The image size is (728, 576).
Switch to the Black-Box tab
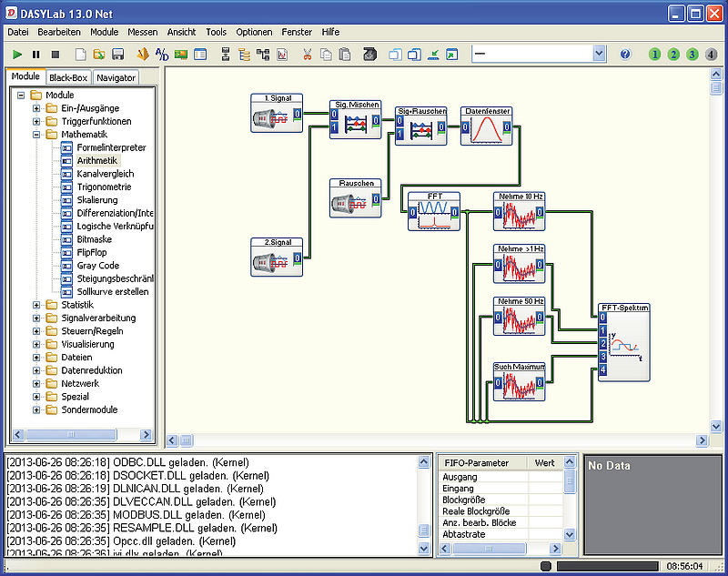(x=68, y=77)
